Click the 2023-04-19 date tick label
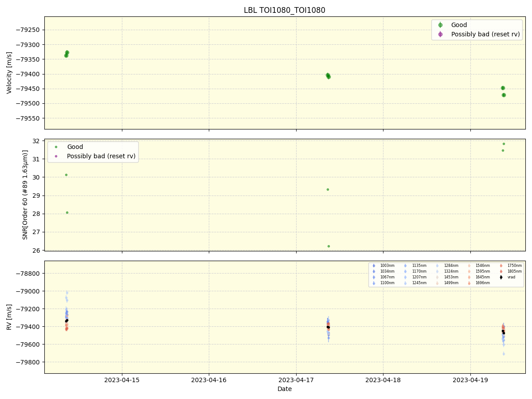Image resolution: width=532 pixels, height=399 pixels. [470, 380]
